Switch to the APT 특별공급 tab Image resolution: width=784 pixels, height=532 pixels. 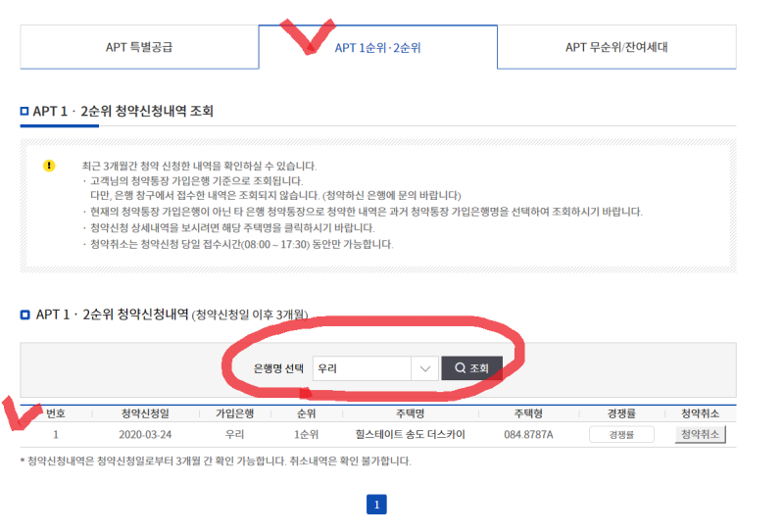pos(139,47)
